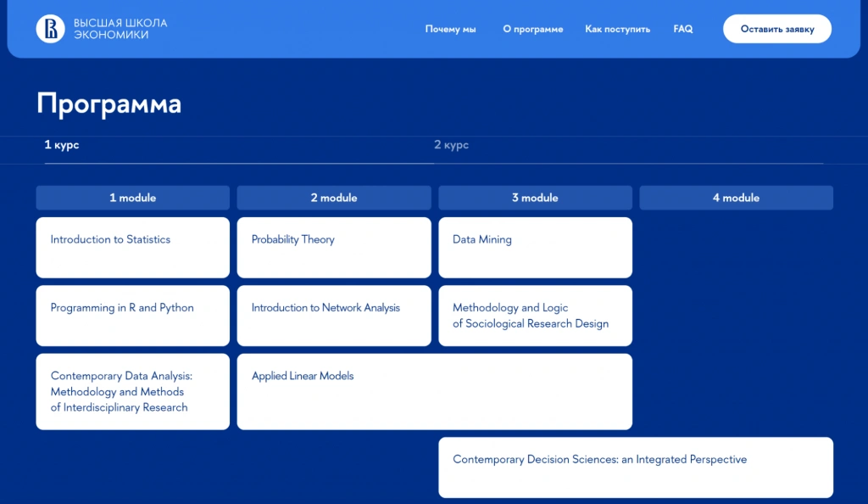Open 'Как поступить' navigation link
This screenshot has height=504, width=868.
[617, 29]
